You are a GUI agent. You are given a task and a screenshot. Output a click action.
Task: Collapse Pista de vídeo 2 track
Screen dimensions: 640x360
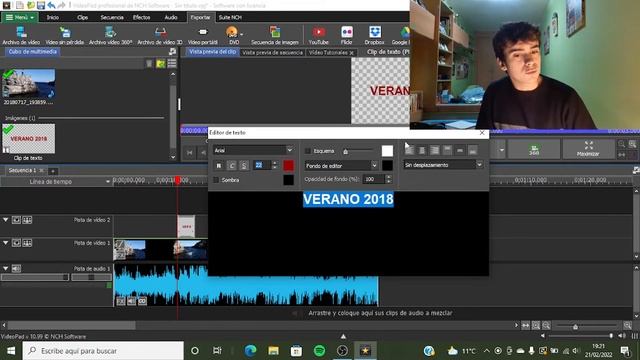[x=6, y=220]
